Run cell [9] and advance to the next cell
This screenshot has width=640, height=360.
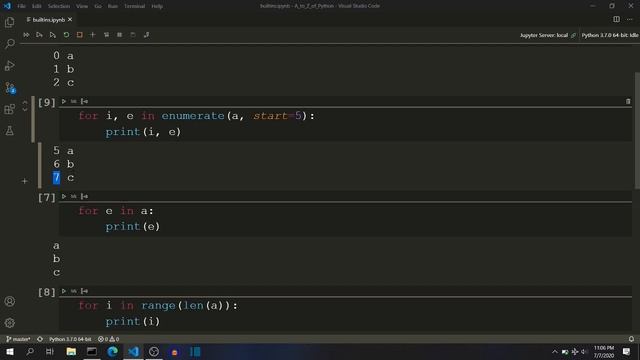tap(84, 101)
